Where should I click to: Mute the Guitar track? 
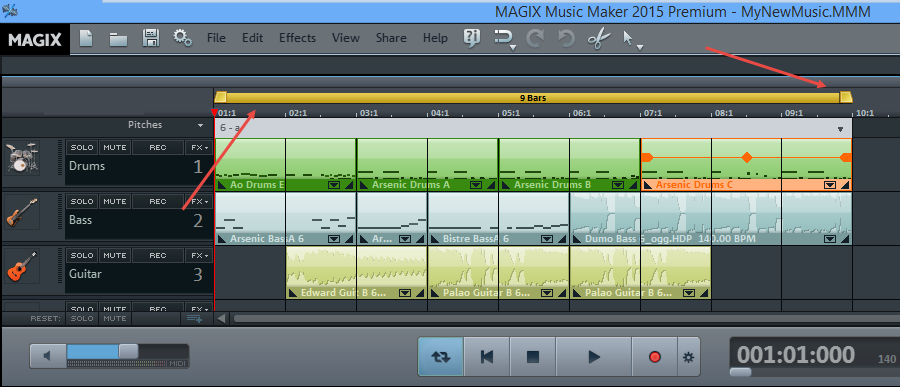pyautogui.click(x=115, y=256)
